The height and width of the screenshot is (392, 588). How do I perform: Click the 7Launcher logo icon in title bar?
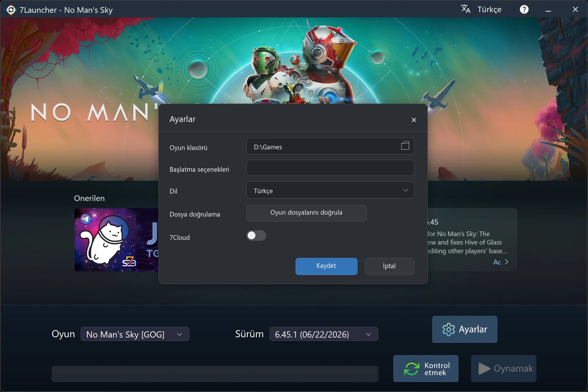coord(11,10)
